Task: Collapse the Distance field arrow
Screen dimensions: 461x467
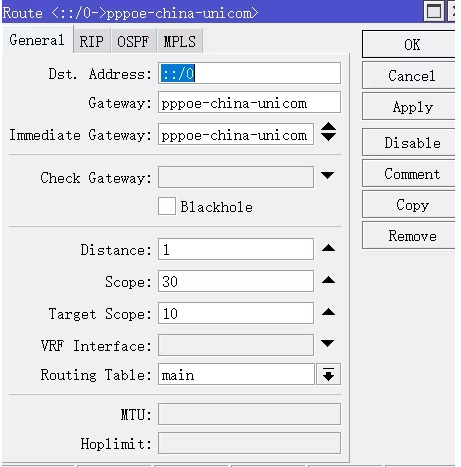Action: click(x=328, y=248)
